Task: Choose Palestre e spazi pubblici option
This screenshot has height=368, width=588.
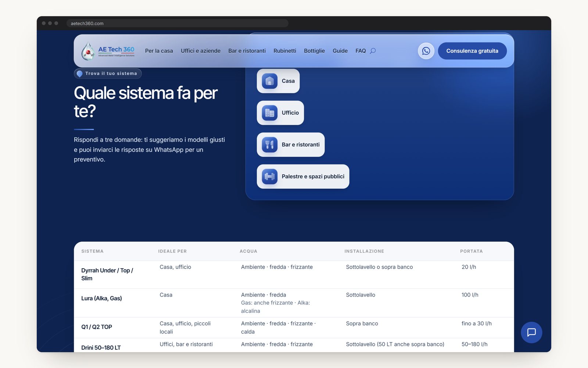Action: 303,176
